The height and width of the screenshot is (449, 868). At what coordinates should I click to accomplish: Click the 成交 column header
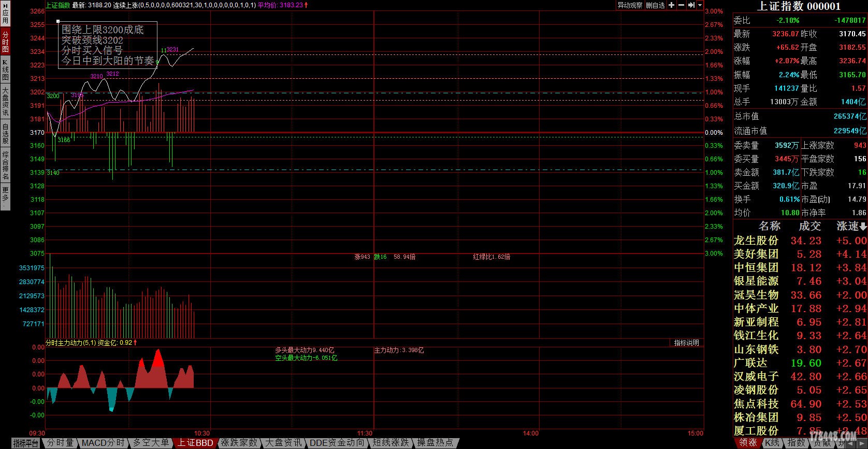[x=809, y=226]
